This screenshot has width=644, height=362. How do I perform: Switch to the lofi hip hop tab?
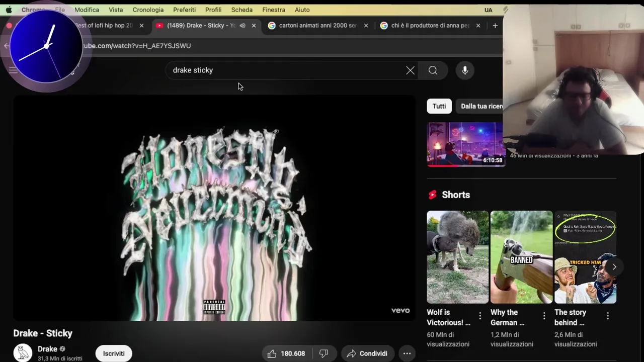pyautogui.click(x=104, y=25)
